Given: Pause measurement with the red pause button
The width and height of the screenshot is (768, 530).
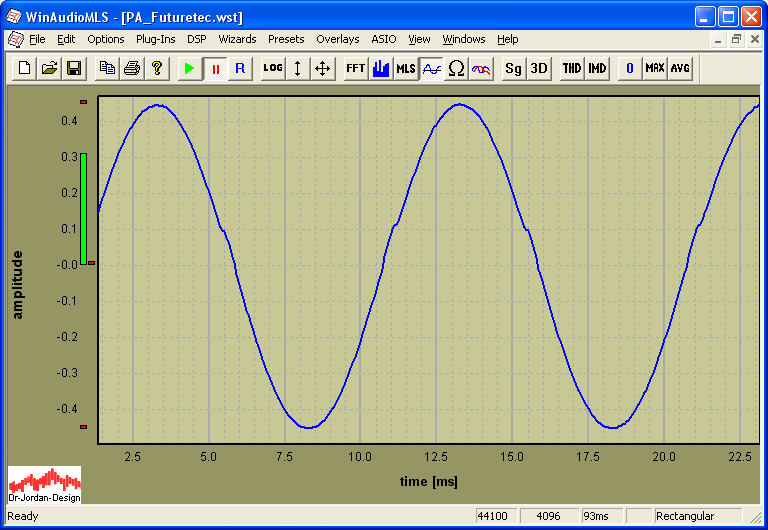Looking at the screenshot, I should 215,68.
